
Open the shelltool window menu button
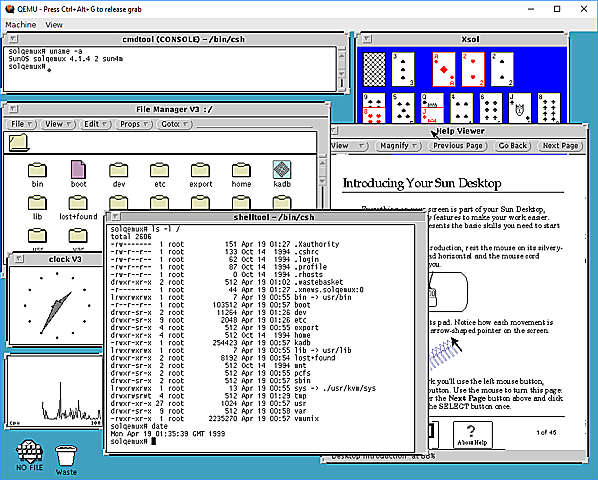[116, 217]
